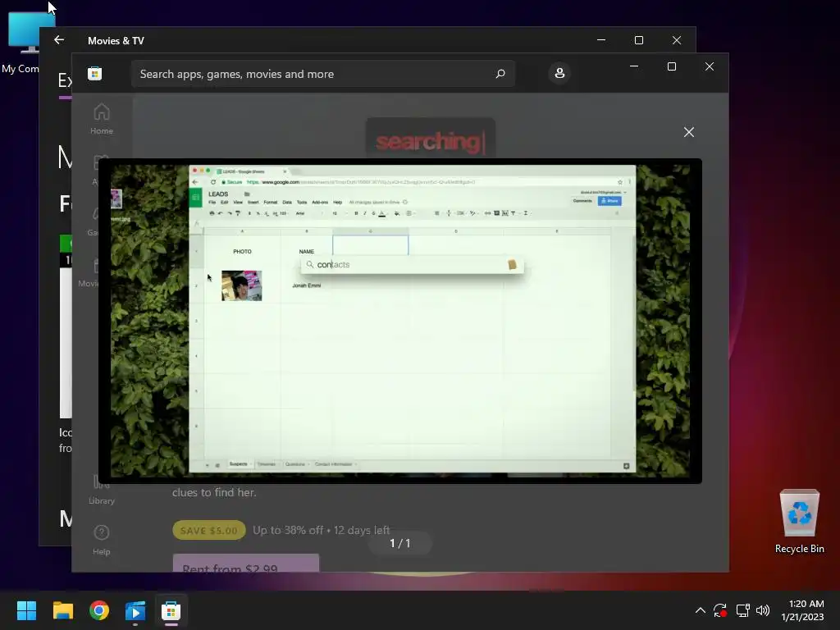The height and width of the screenshot is (630, 840).
Task: Click the sync status tray icon
Action: pyautogui.click(x=720, y=610)
